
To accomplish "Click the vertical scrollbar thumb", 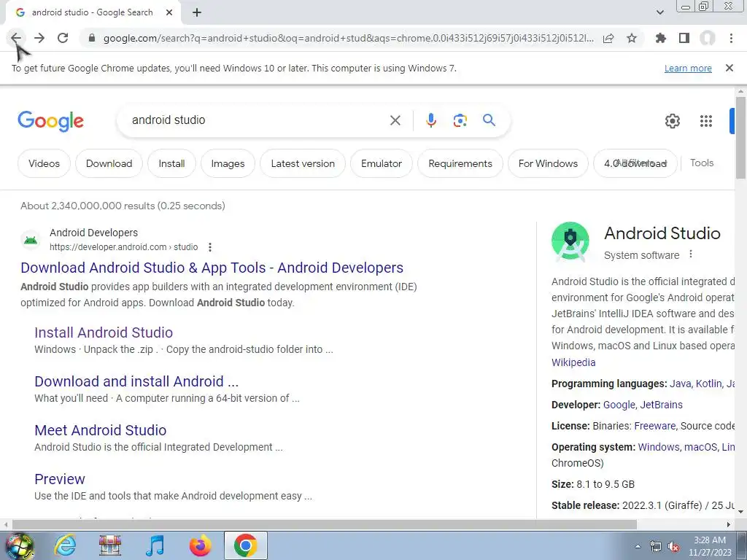I will click(x=740, y=137).
